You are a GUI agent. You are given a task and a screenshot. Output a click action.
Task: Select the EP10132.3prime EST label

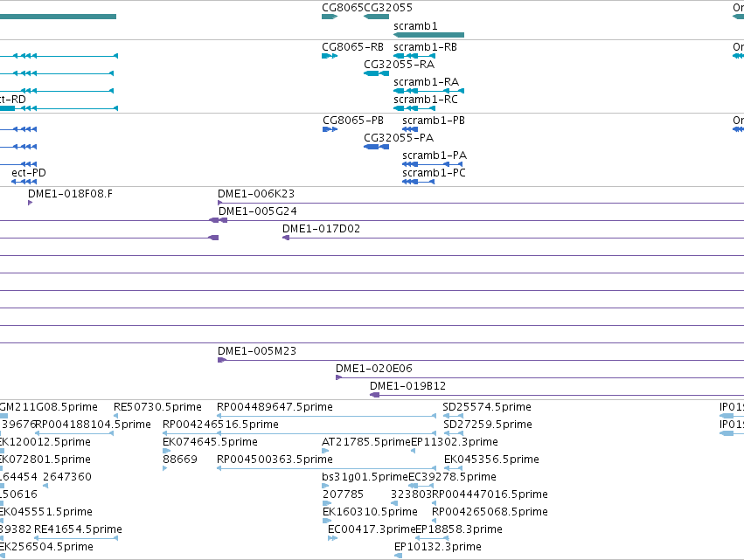437,548
